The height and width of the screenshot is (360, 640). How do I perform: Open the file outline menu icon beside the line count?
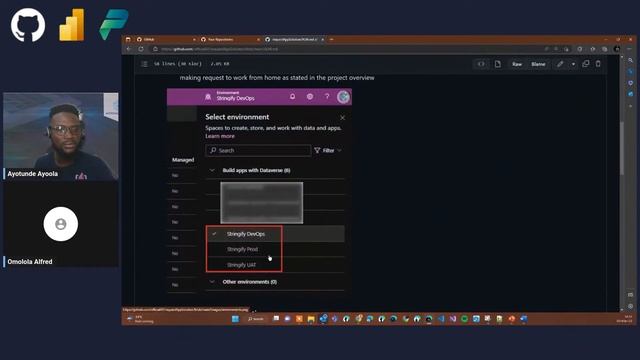(144, 64)
